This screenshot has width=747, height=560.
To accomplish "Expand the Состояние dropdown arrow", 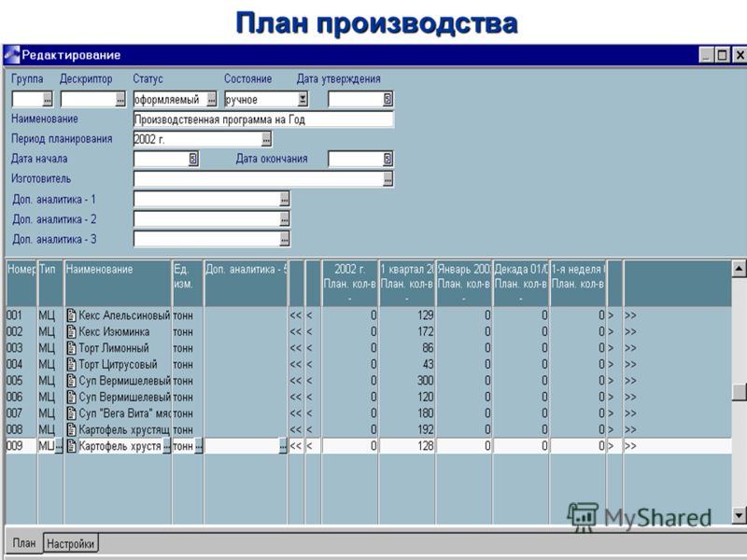I will [303, 100].
